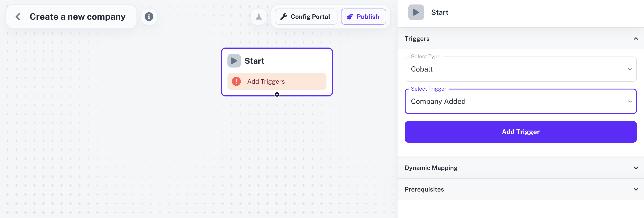
Task: Click the Add Trigger button
Action: (x=520, y=132)
